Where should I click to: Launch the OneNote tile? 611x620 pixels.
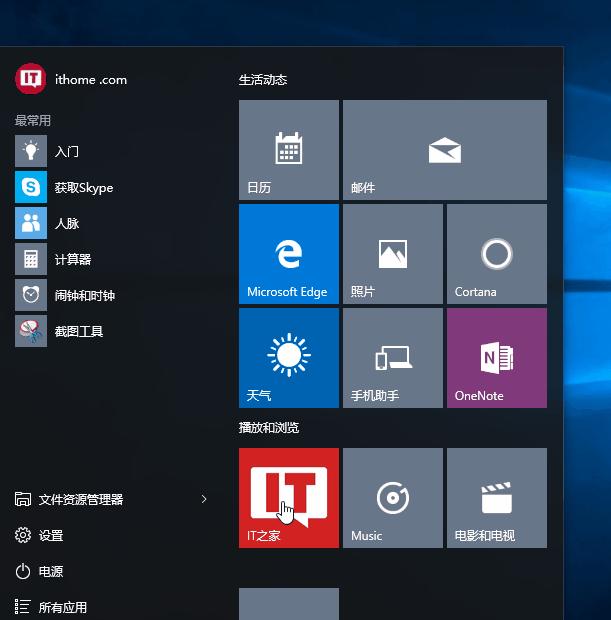click(x=497, y=358)
